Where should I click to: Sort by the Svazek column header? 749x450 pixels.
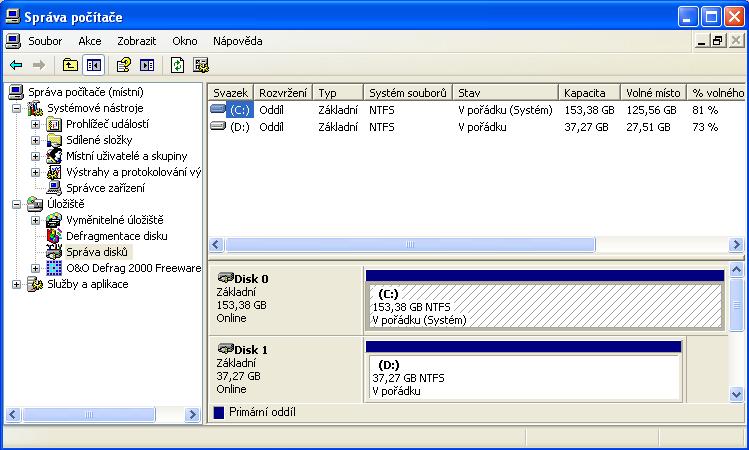pyautogui.click(x=231, y=92)
